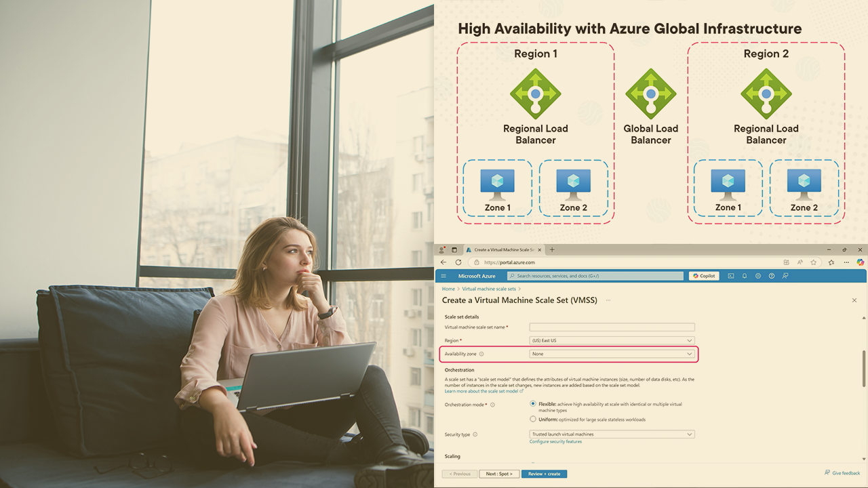Select Flexible orchestration mode
Screen dimensions: 868x488
[533, 404]
